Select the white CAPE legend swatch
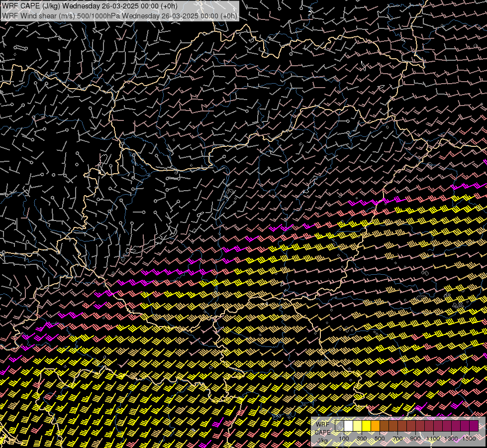 click(x=348, y=426)
